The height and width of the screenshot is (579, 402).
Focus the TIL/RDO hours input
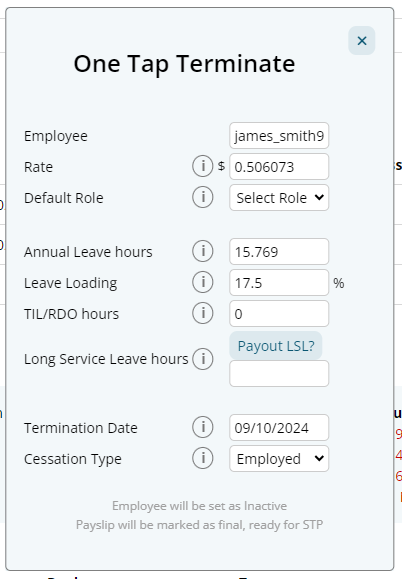tap(279, 314)
